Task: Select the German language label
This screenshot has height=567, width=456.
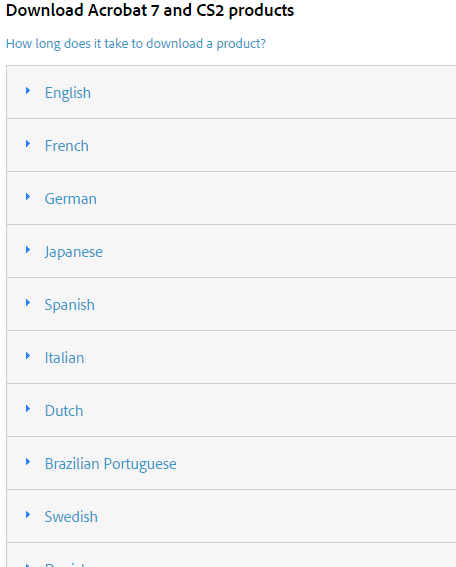Action: 71,199
